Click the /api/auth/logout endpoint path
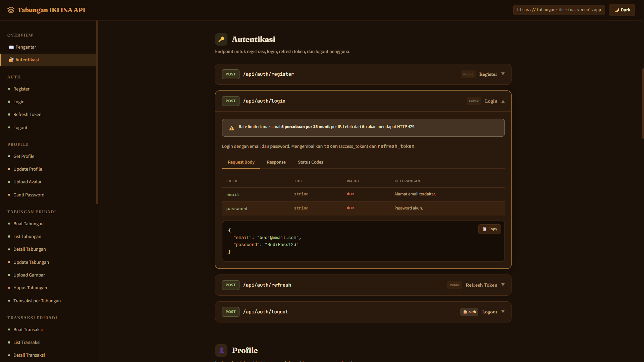644x362 pixels. 266,312
